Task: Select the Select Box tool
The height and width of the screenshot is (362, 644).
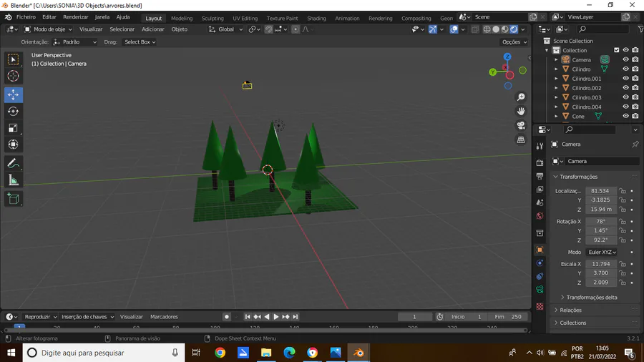Action: pyautogui.click(x=13, y=60)
